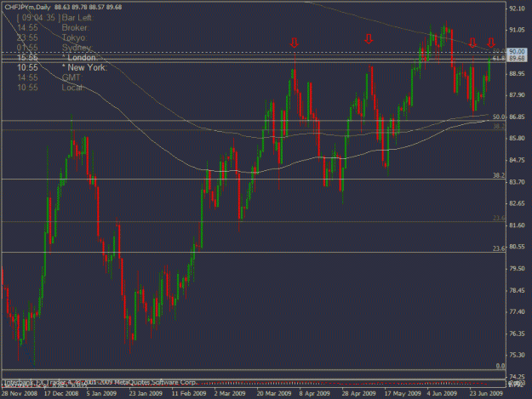This screenshot has width=532, height=399.
Task: Click the 88.95 price axis label
Action: coord(517,73)
